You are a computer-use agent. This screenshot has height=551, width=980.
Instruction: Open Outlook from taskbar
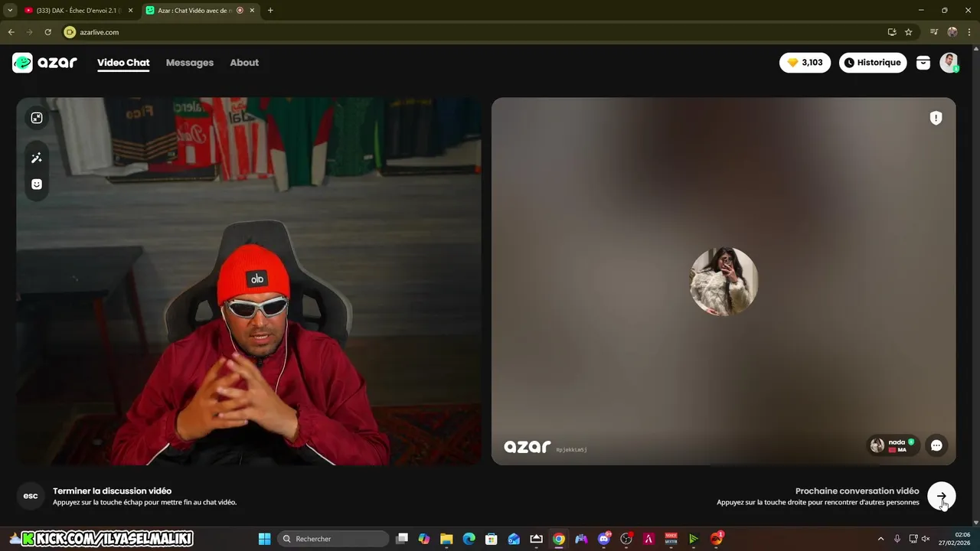pyautogui.click(x=514, y=539)
